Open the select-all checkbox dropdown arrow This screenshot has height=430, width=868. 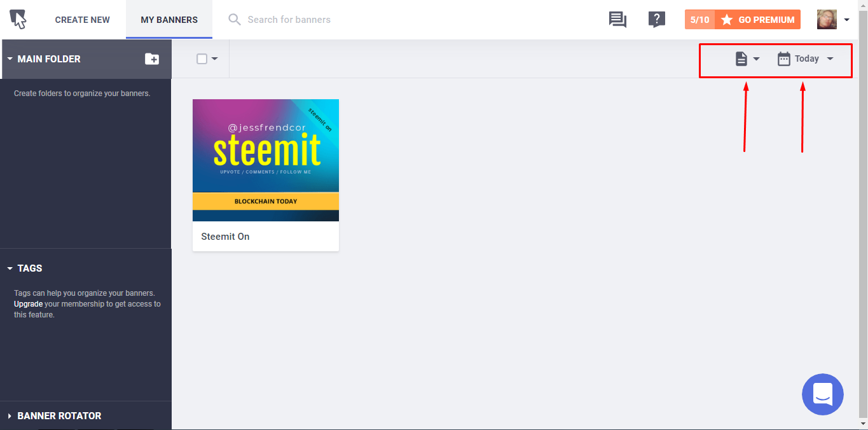[x=214, y=59]
